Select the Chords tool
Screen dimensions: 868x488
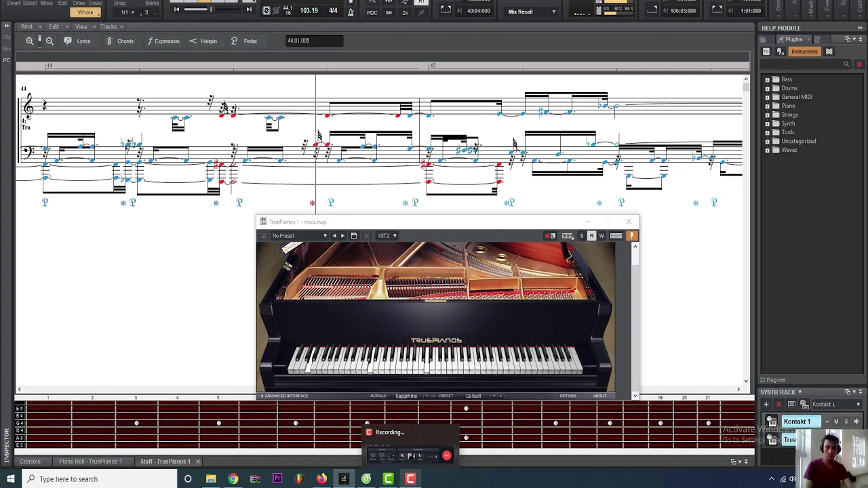tap(119, 41)
